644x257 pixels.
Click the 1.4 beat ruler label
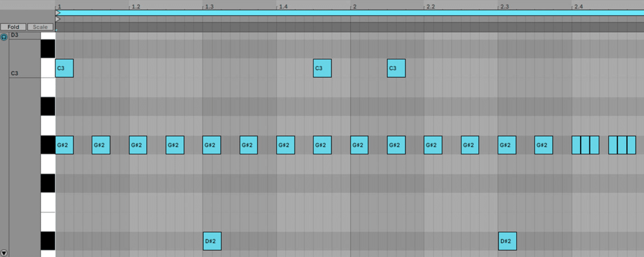pyautogui.click(x=283, y=7)
